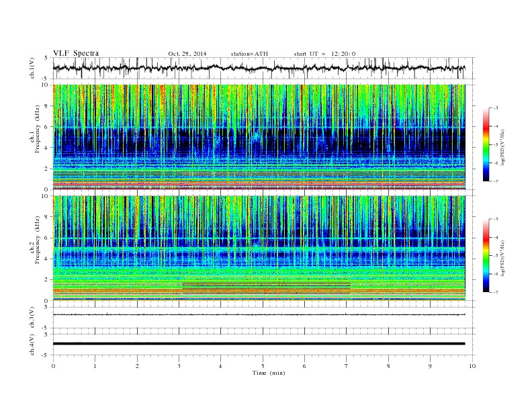Click the ch.2 PSD color scale bar
The image size is (532, 411).
[486, 255]
